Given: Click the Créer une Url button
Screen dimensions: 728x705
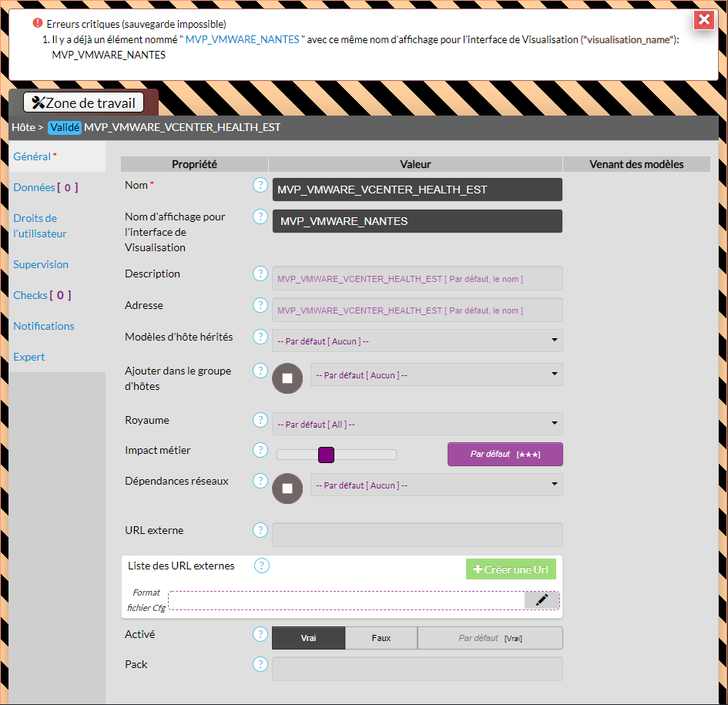Looking at the screenshot, I should (x=511, y=569).
